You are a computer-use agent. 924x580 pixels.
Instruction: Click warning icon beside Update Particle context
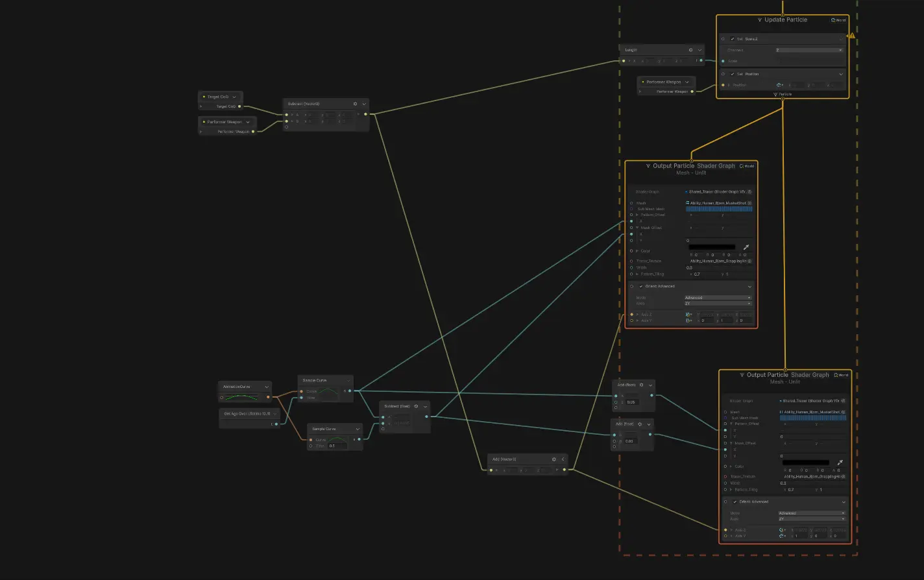pyautogui.click(x=852, y=36)
